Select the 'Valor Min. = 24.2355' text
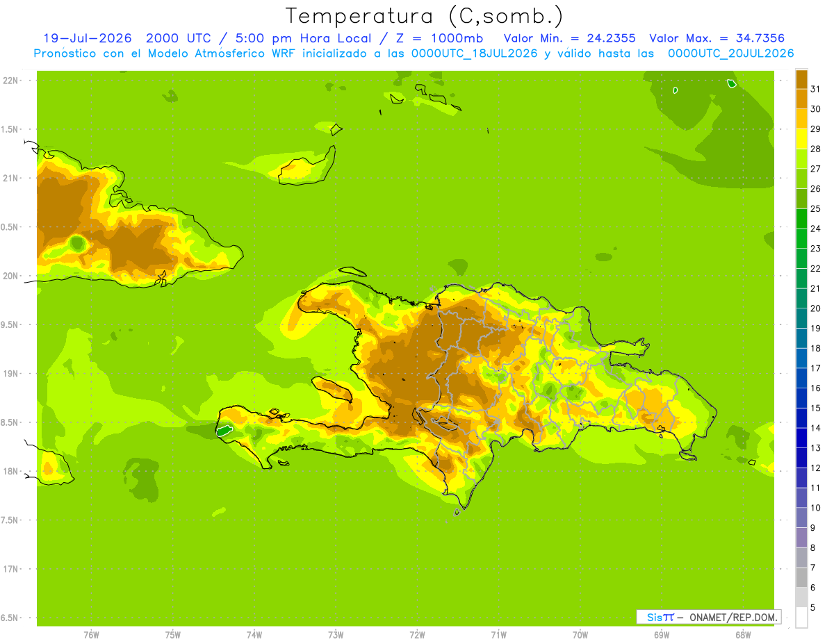Image resolution: width=834 pixels, height=644 pixels. point(569,38)
